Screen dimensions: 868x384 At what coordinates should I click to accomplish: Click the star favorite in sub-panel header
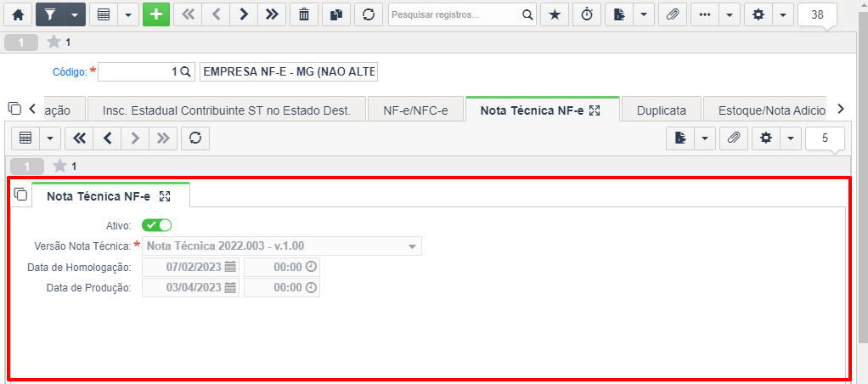[59, 166]
